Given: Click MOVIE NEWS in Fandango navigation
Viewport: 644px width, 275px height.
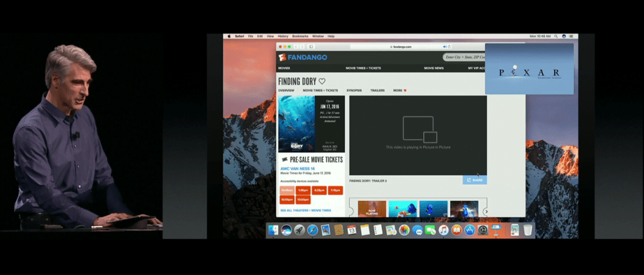Looking at the screenshot, I should pyautogui.click(x=433, y=68).
